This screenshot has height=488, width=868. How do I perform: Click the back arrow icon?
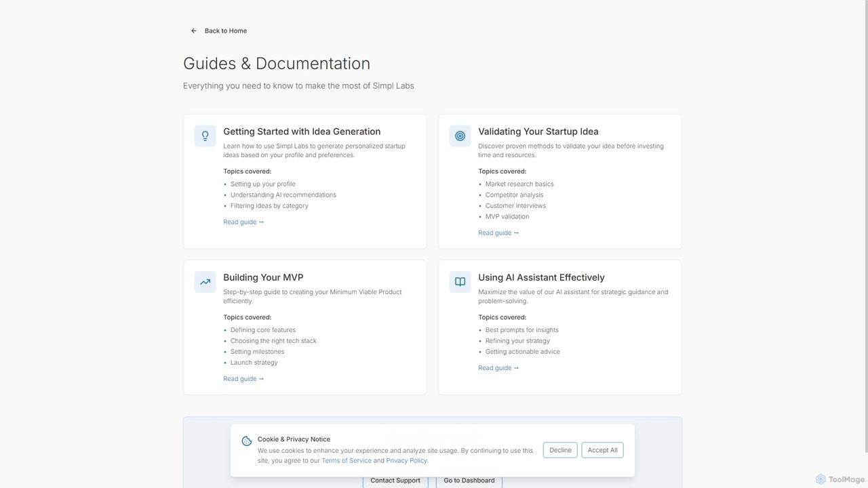[x=194, y=30]
